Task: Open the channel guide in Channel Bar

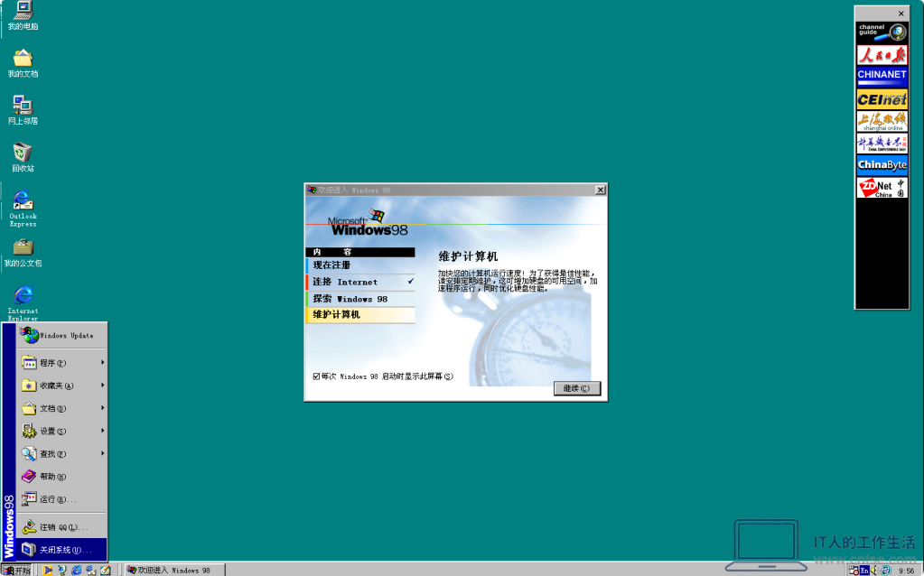Action: (x=882, y=32)
